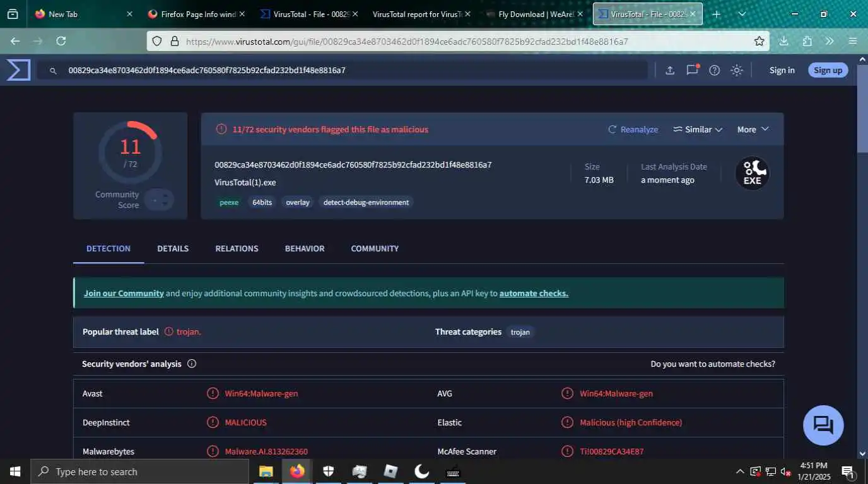Click the VirusTotal logo icon

point(18,70)
